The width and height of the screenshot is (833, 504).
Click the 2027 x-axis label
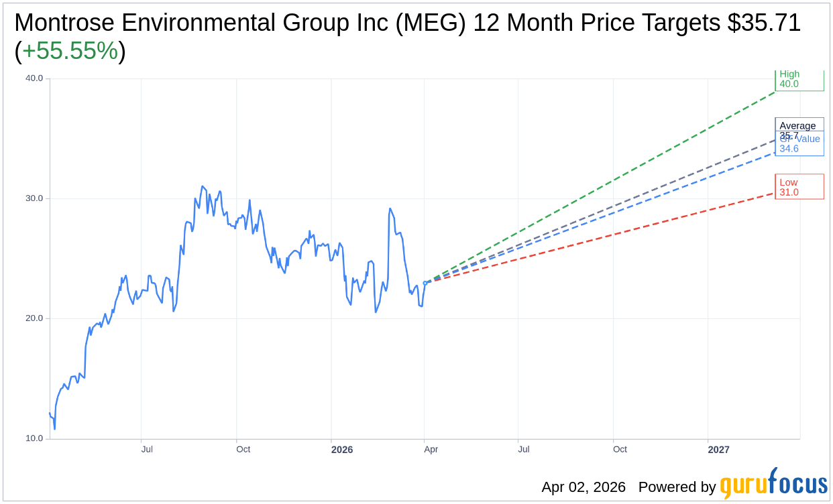coord(718,450)
